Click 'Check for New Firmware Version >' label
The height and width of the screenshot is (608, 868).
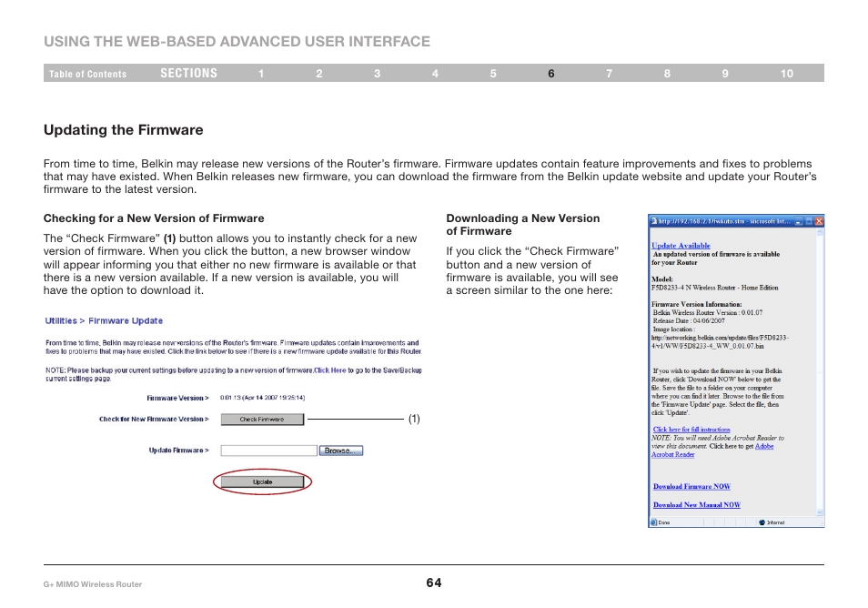click(154, 420)
